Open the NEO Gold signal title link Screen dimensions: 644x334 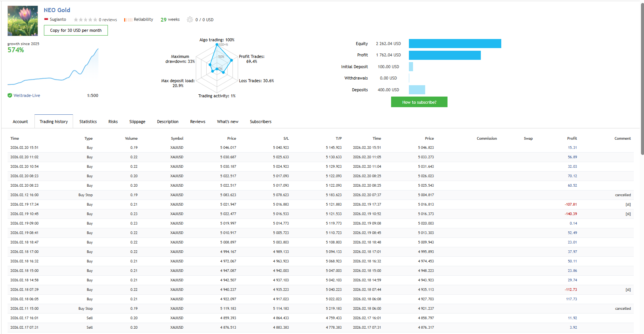point(57,10)
